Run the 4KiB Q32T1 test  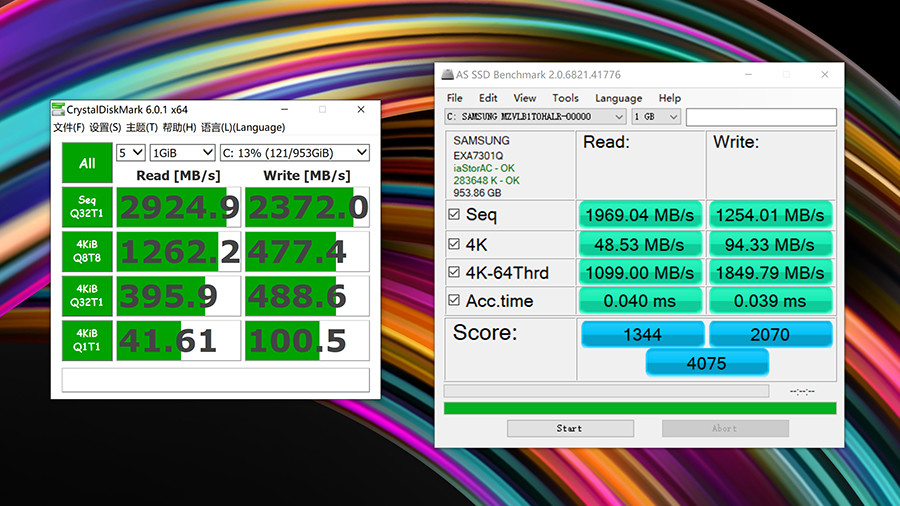coord(87,296)
